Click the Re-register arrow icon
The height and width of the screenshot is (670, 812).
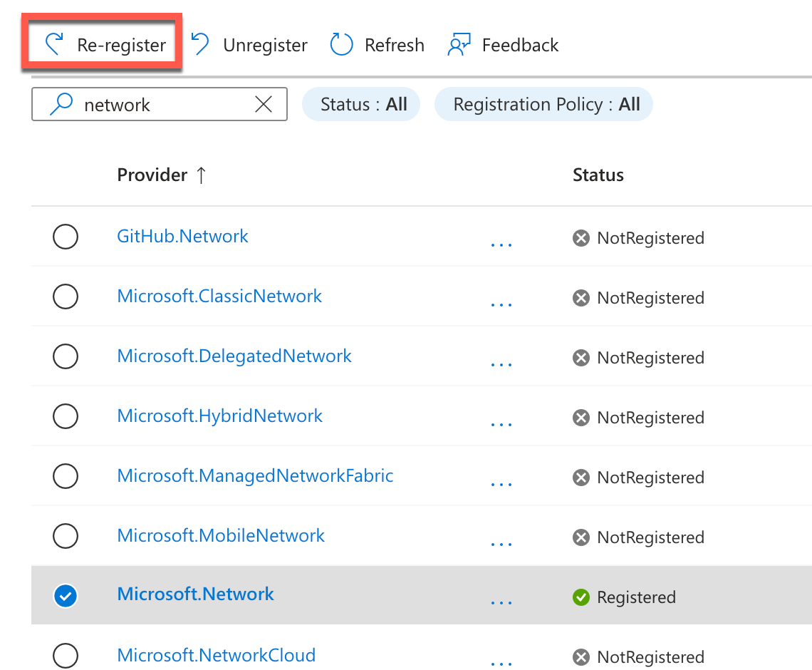[x=54, y=45]
